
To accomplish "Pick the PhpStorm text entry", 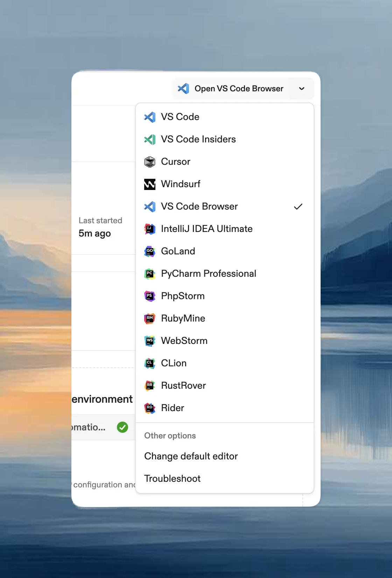I will [183, 296].
